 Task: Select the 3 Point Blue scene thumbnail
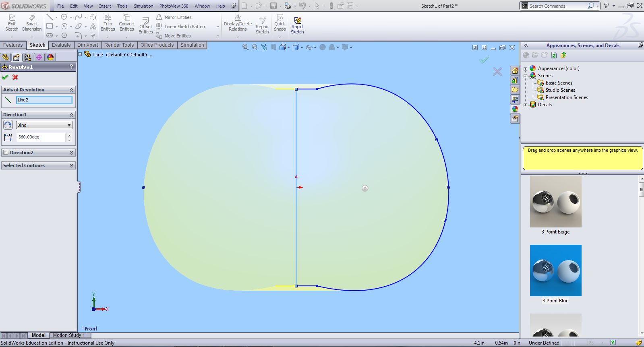point(555,271)
